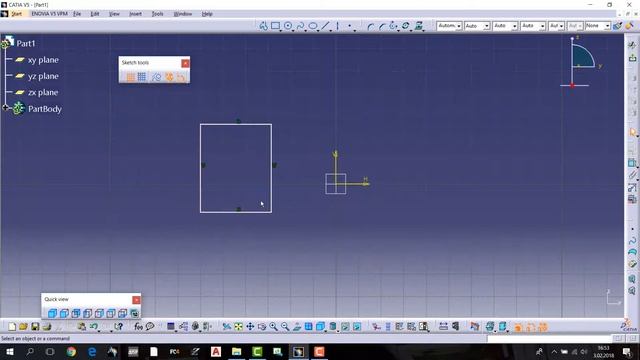Image resolution: width=640 pixels, height=360 pixels.
Task: Click the Fly Through icon
Action: pyautogui.click(x=227, y=327)
